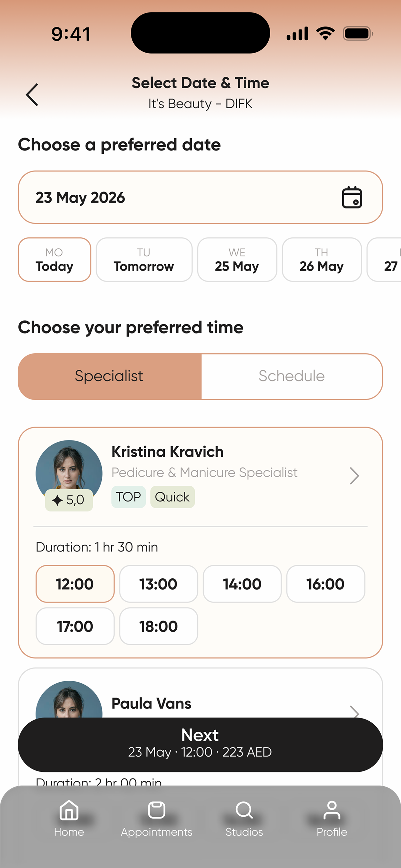
Task: Switch to the Schedule tab
Action: 292,377
